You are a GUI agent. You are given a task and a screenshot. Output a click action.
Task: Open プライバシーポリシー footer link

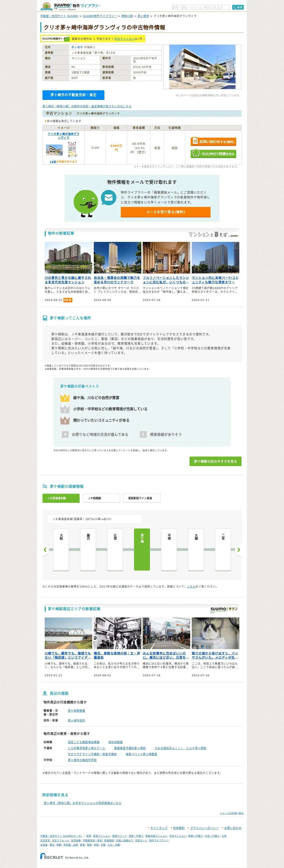coord(204,828)
